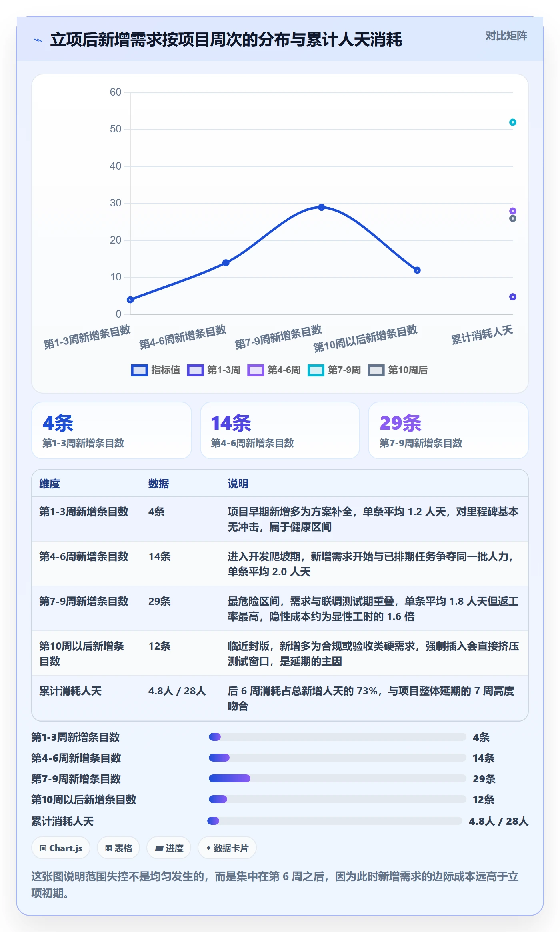This screenshot has width=560, height=932.
Task: Click progress bar for 第10周以后新增条目数
Action: click(x=338, y=799)
